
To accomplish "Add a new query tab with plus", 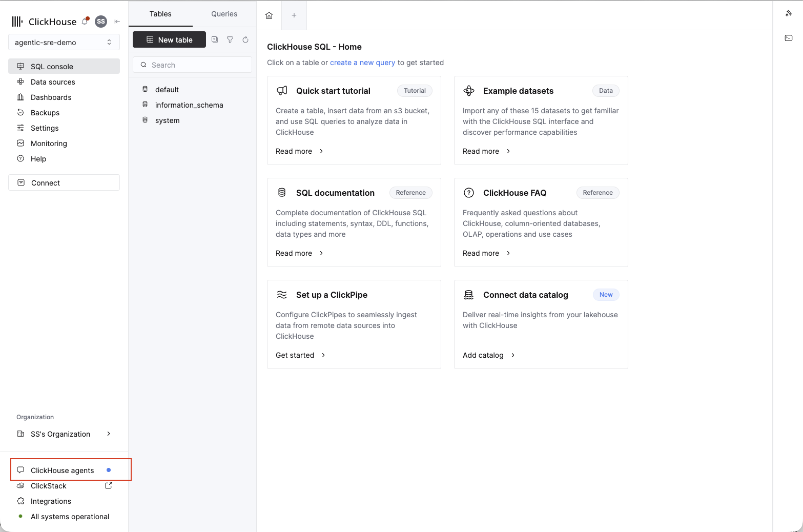I will pyautogui.click(x=294, y=15).
